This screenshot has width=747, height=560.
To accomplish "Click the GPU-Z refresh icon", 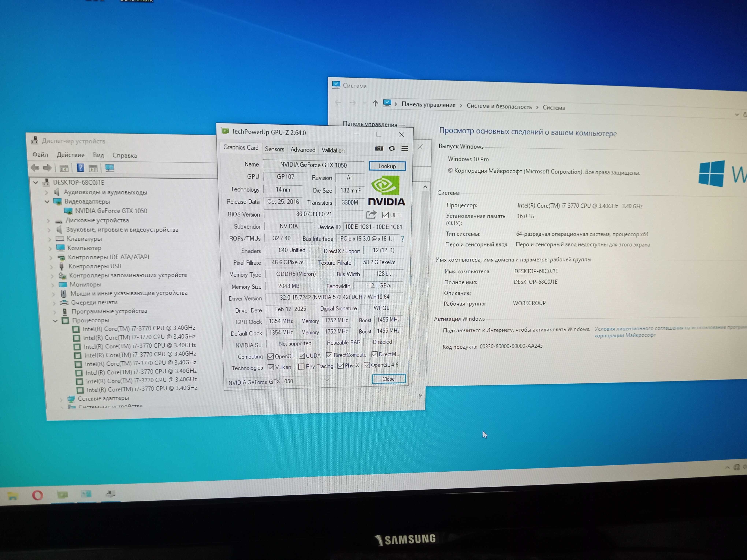I will (392, 149).
